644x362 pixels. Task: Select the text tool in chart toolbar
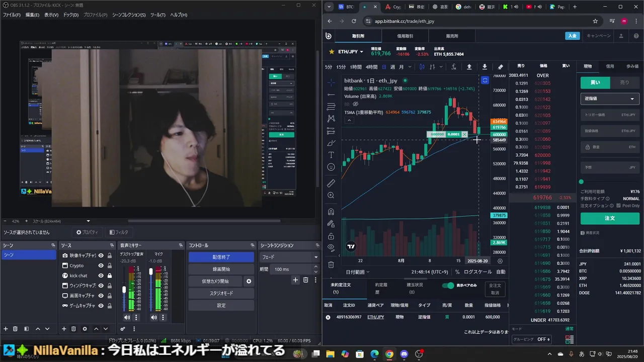tap(331, 155)
